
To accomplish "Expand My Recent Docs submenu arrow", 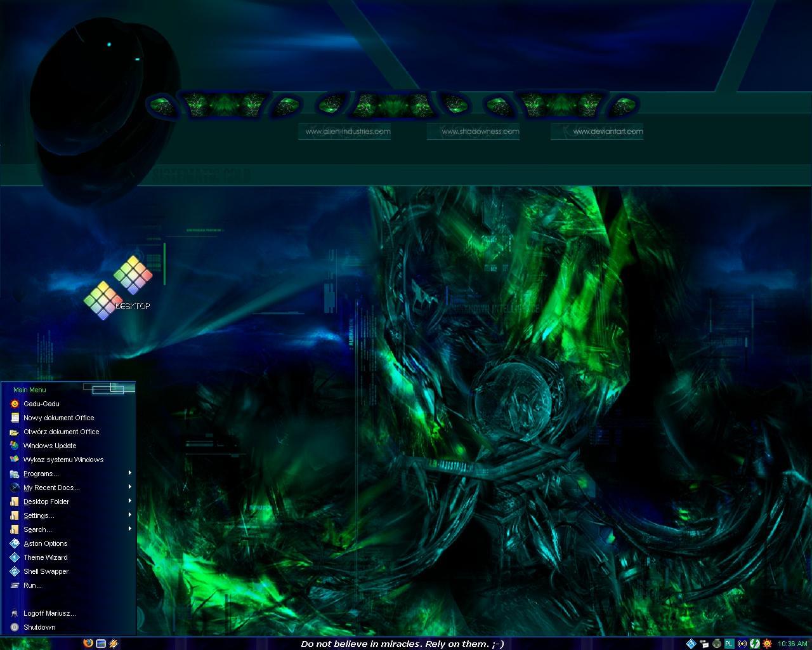I will [x=129, y=487].
